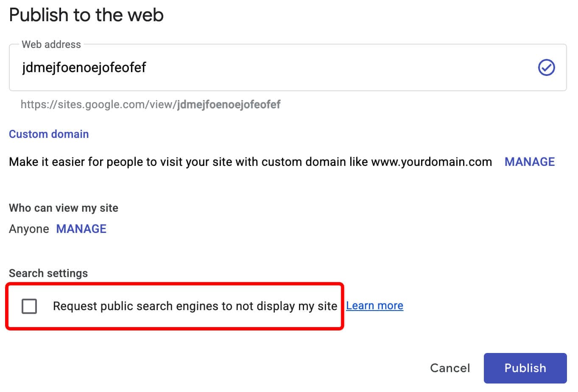Image resolution: width=578 pixels, height=392 pixels.
Task: Click the 'Publish to the web' dialog title
Action: (x=86, y=15)
